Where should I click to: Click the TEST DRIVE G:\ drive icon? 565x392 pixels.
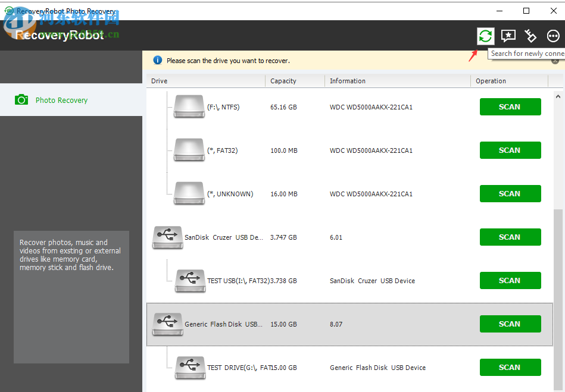[x=191, y=368]
